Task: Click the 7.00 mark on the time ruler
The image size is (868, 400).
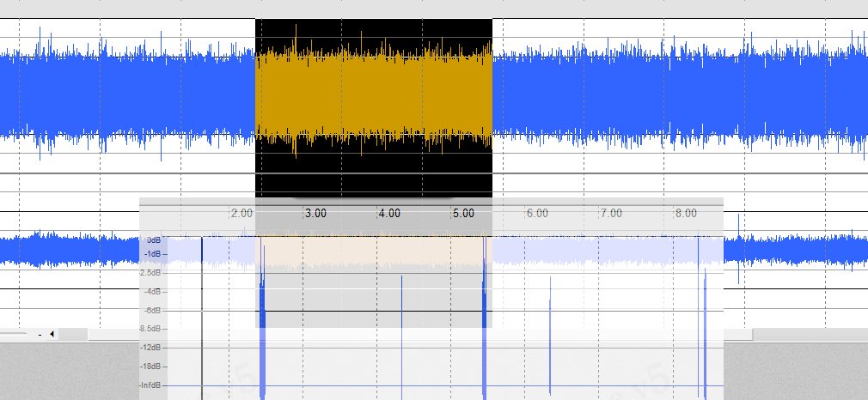Action: click(612, 213)
